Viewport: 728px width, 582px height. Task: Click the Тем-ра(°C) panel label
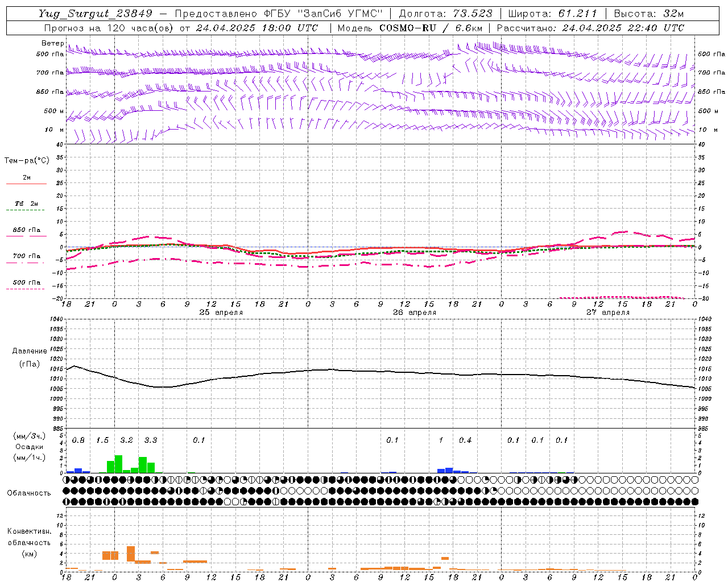pos(27,161)
